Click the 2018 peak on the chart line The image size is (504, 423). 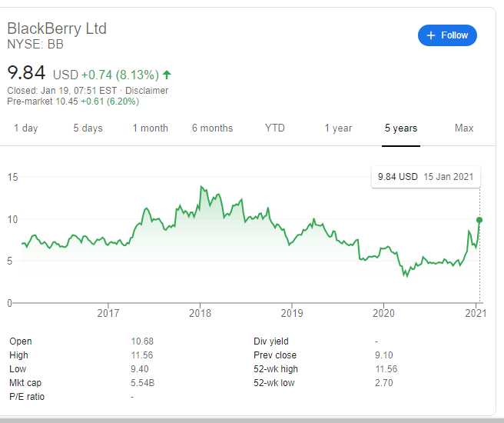pyautogui.click(x=201, y=187)
